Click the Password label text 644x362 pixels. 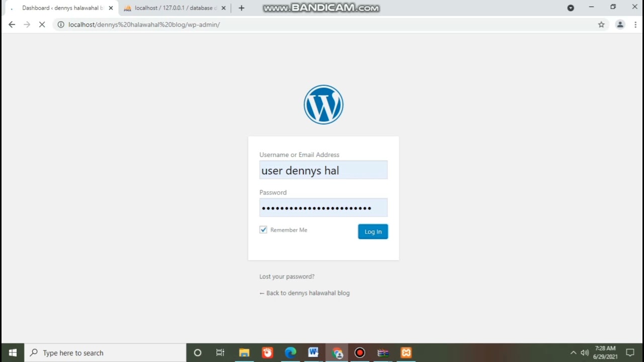[x=273, y=193]
